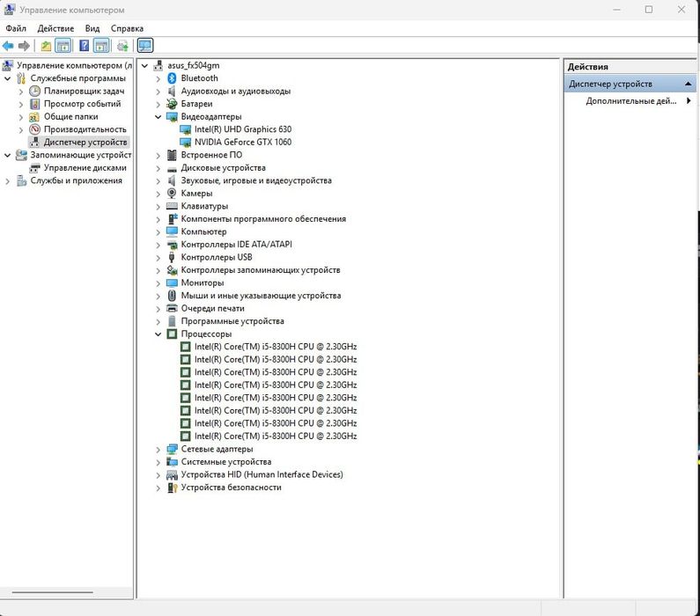The height and width of the screenshot is (616, 700).
Task: Click the Forward arrow toolbar icon
Action: click(x=24, y=46)
